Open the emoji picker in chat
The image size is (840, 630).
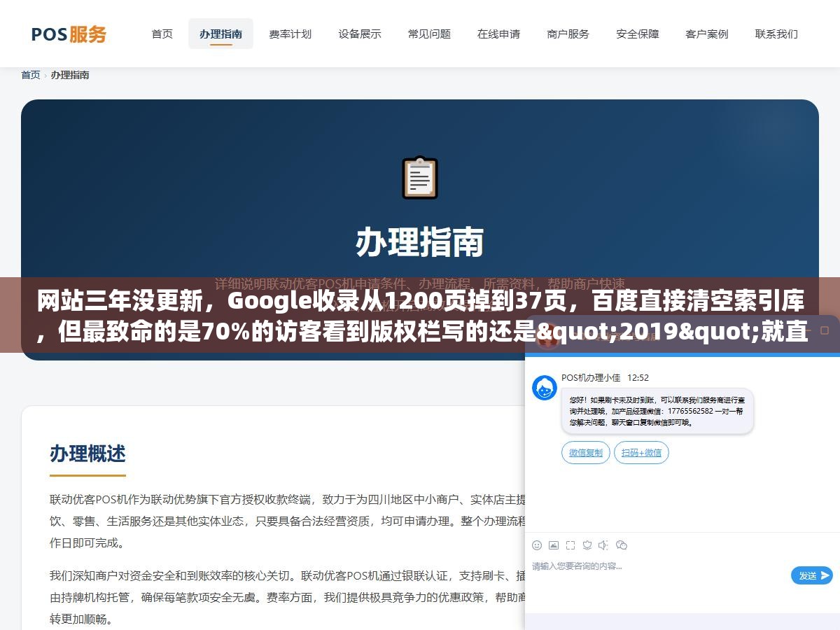pyautogui.click(x=537, y=545)
